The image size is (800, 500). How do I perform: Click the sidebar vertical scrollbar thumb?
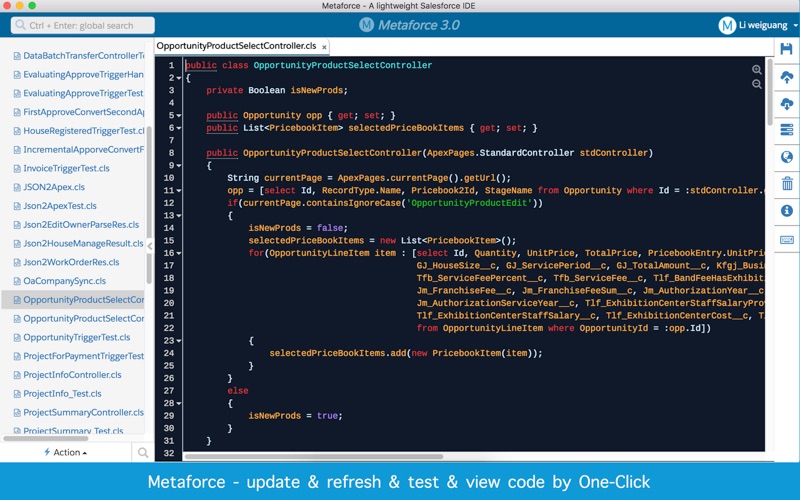(149, 204)
